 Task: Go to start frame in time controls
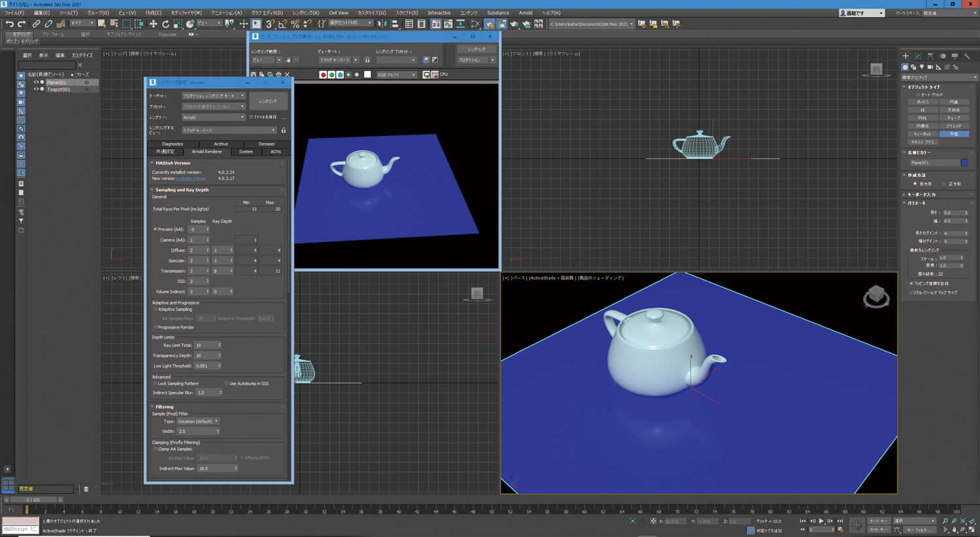tap(803, 521)
